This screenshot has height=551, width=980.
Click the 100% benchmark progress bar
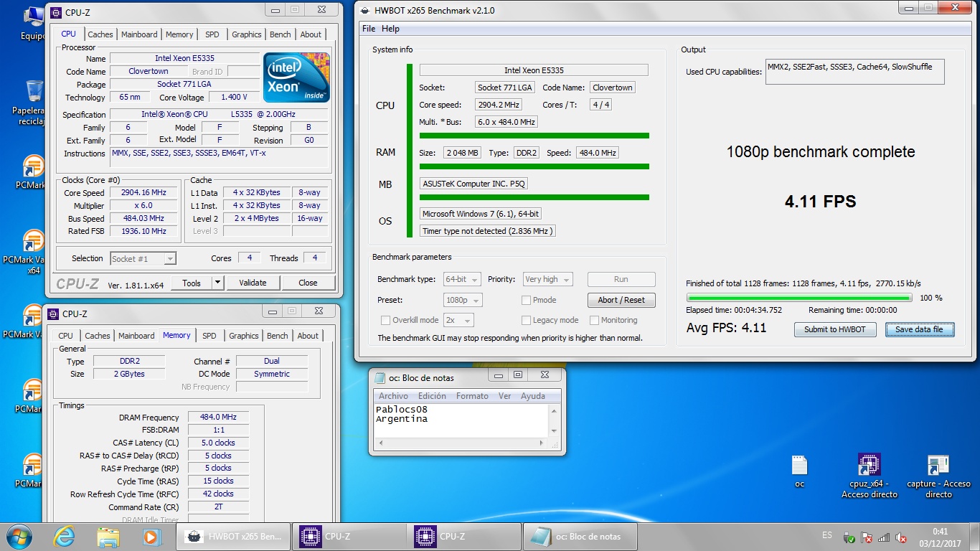pos(799,298)
